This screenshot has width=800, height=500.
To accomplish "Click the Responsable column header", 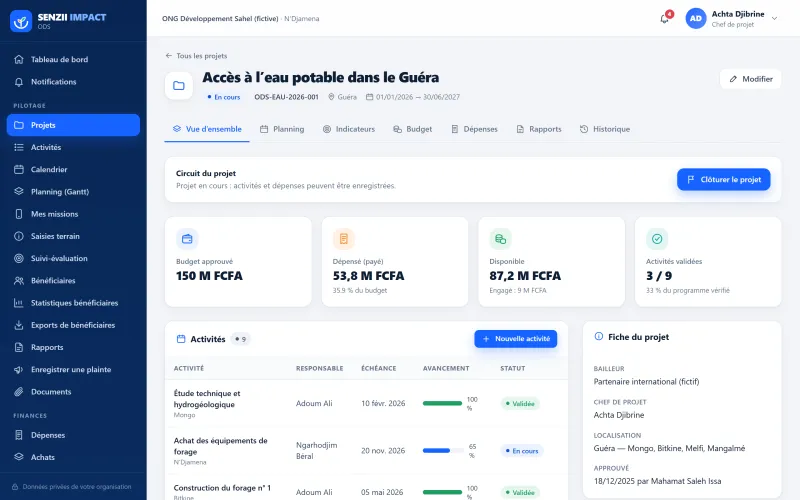I will tap(319, 368).
